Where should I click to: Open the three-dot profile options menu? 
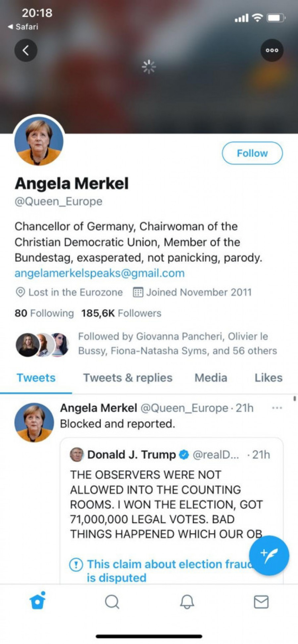(272, 50)
